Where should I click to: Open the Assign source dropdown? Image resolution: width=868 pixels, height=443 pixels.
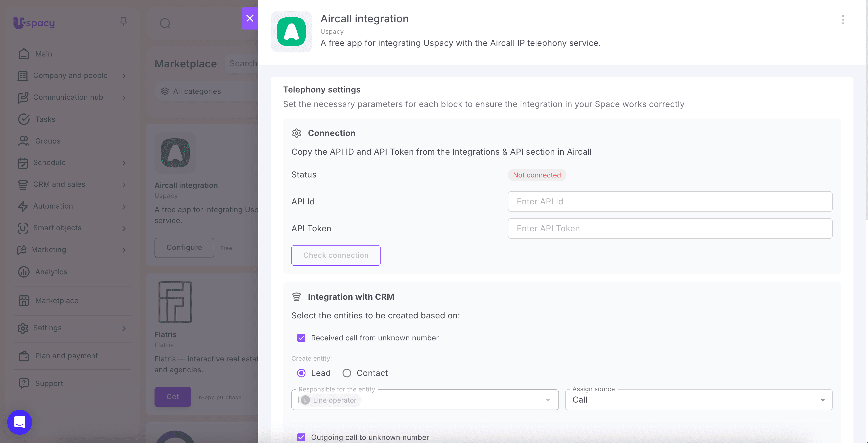point(698,400)
